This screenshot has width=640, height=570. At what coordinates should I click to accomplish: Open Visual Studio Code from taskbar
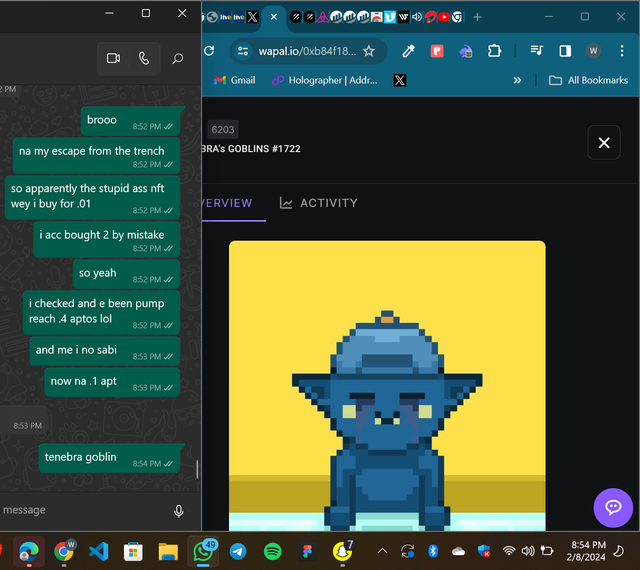point(98,552)
